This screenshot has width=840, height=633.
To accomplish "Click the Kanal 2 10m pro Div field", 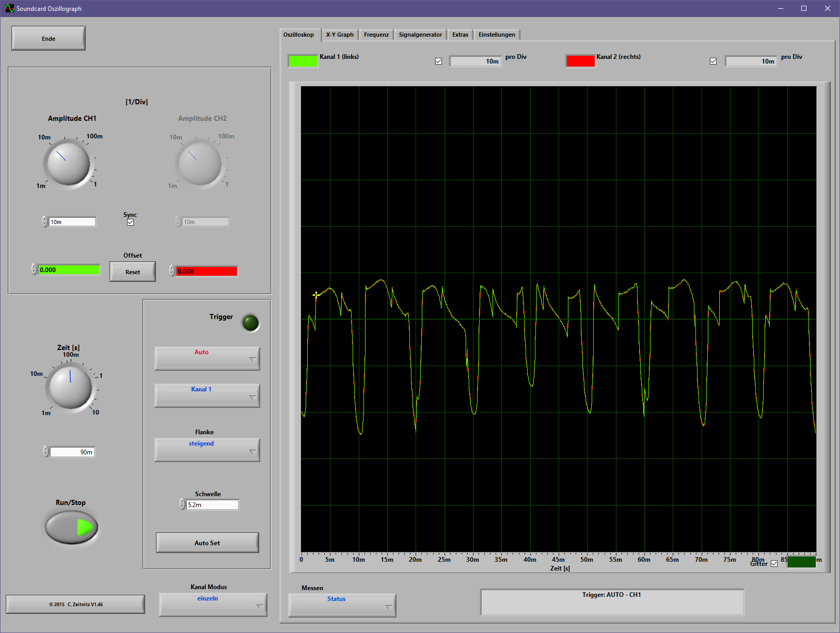I will (x=751, y=61).
